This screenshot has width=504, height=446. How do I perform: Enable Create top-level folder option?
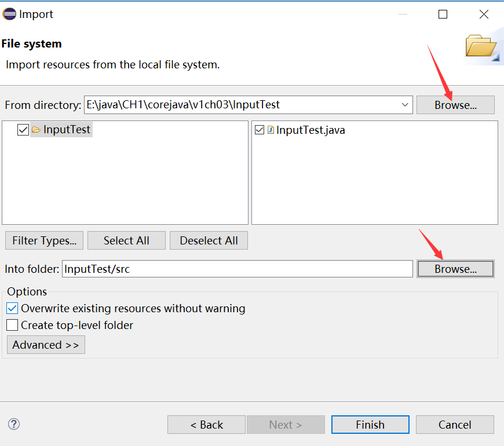12,325
